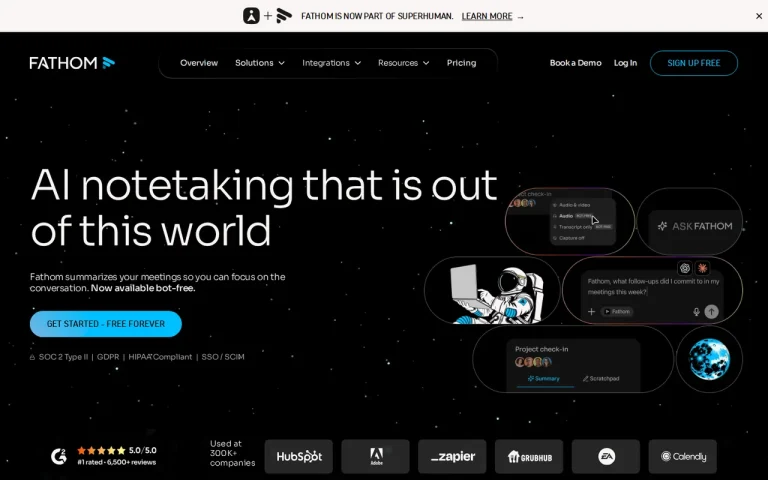This screenshot has height=480, width=768.
Task: Click the 'HIPAA Compliant' text
Action: pyautogui.click(x=160, y=357)
